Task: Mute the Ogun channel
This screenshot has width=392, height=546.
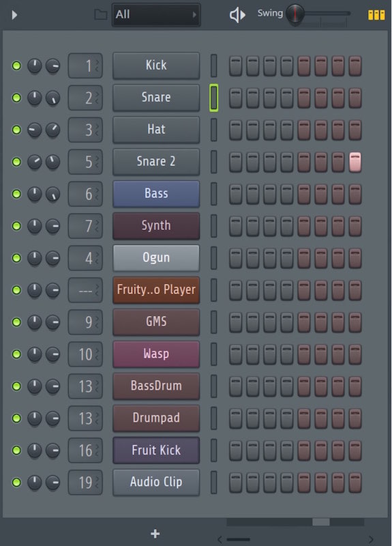Action: (16, 258)
